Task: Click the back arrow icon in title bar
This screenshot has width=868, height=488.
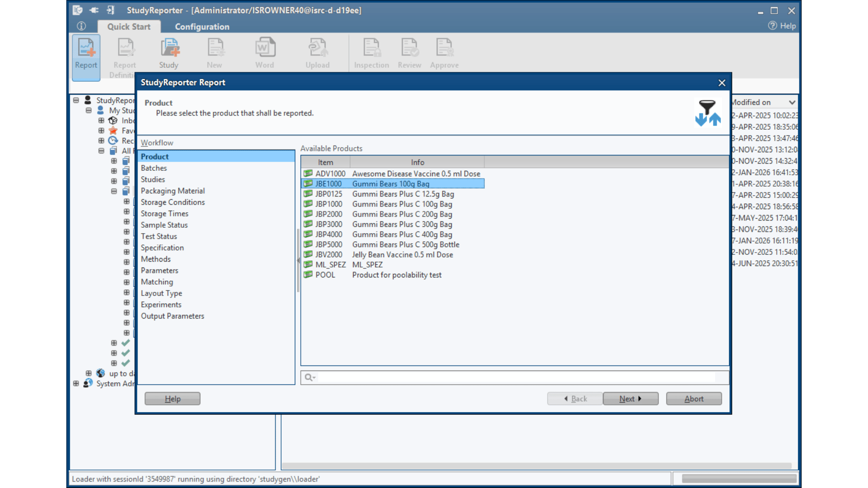Action: tap(94, 10)
